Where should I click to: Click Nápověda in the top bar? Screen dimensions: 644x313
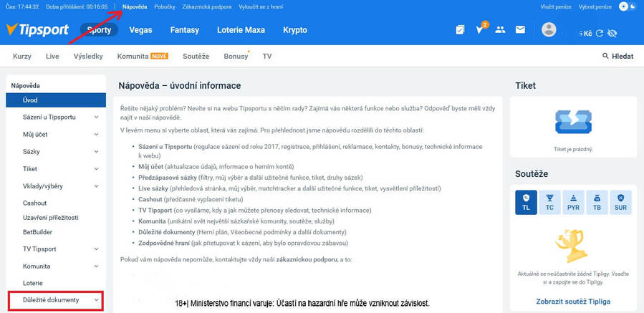tap(135, 7)
